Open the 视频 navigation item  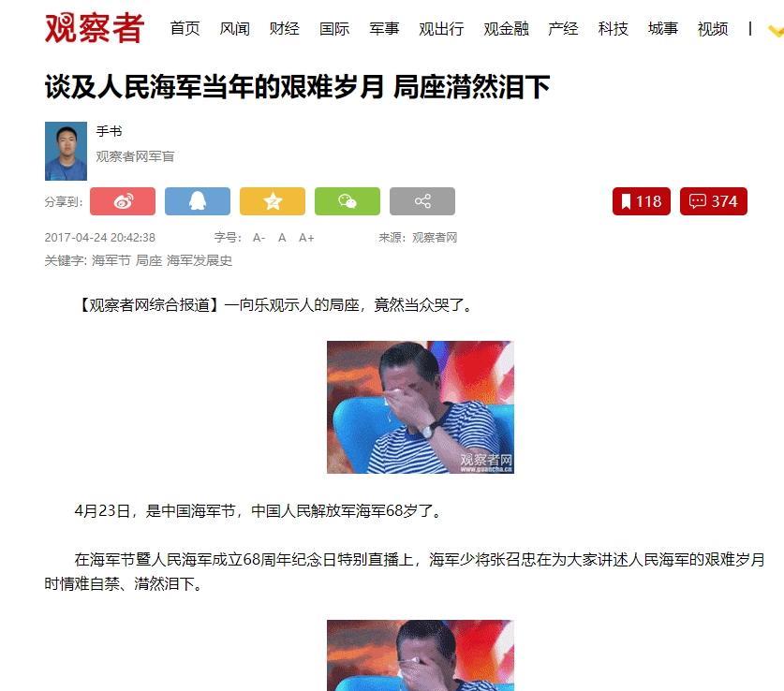[x=713, y=29]
